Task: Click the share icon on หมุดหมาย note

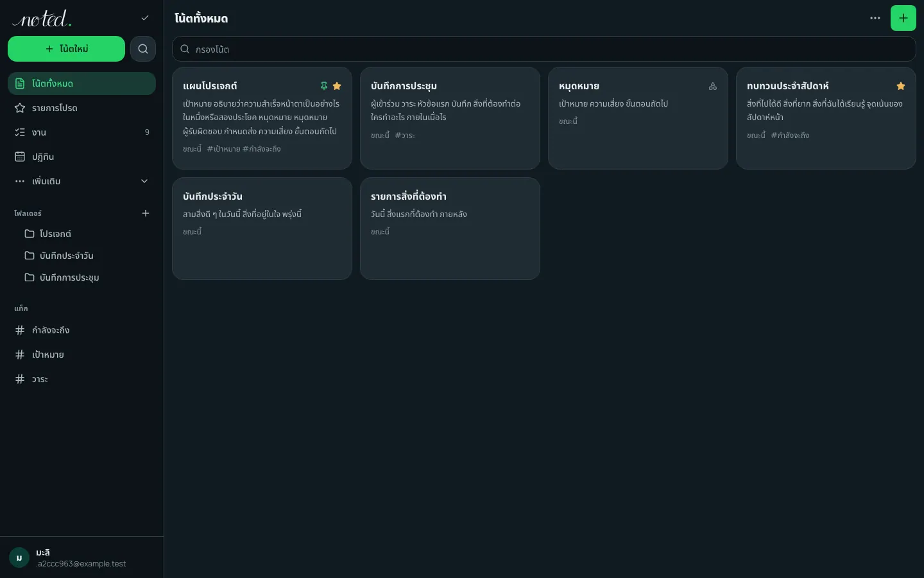Action: coord(712,86)
